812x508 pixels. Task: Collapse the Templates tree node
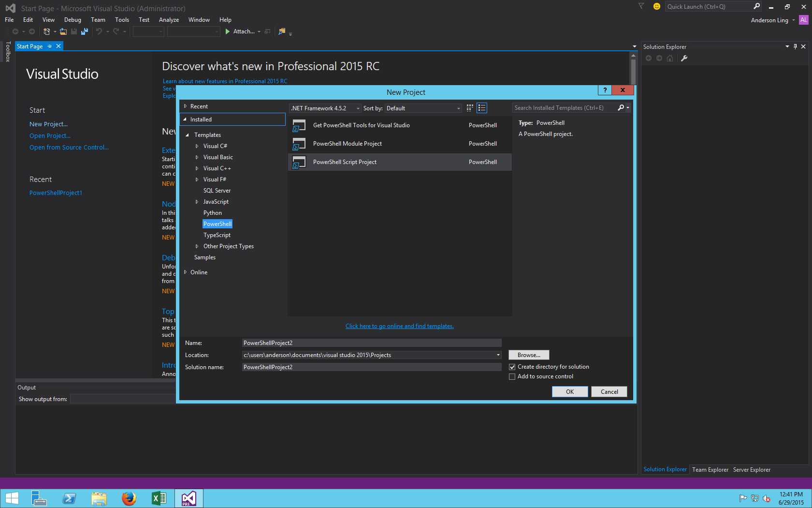(187, 135)
